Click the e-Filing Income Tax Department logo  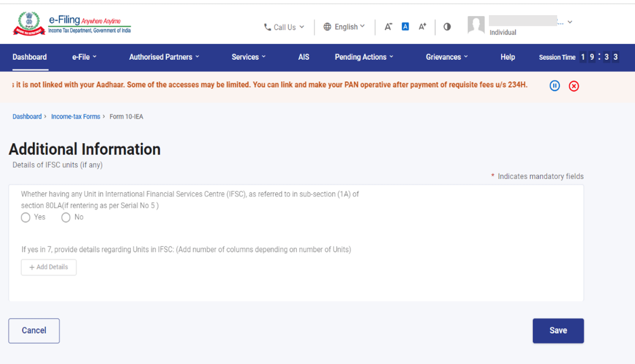click(73, 23)
